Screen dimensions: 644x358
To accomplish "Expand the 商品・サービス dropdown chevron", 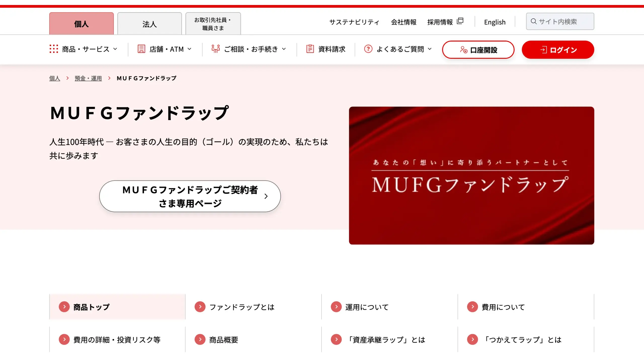I will 115,49.
